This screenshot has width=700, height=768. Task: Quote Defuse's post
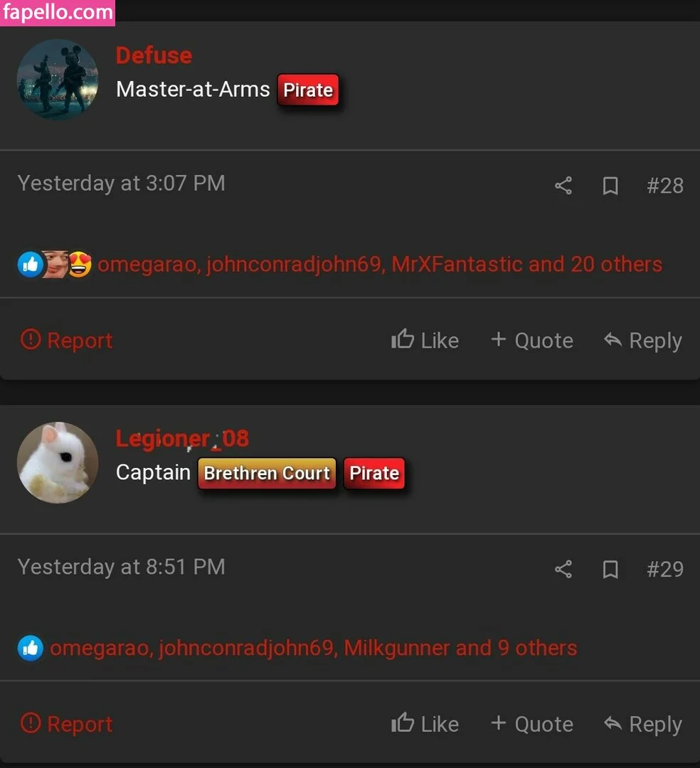(x=532, y=340)
